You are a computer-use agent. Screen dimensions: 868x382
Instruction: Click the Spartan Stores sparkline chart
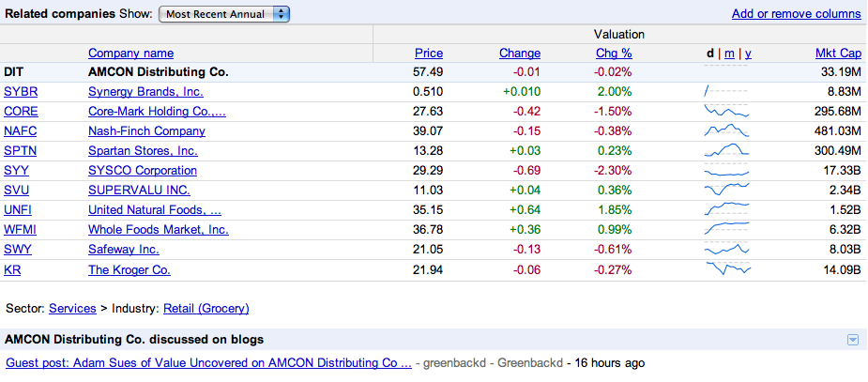coord(726,150)
